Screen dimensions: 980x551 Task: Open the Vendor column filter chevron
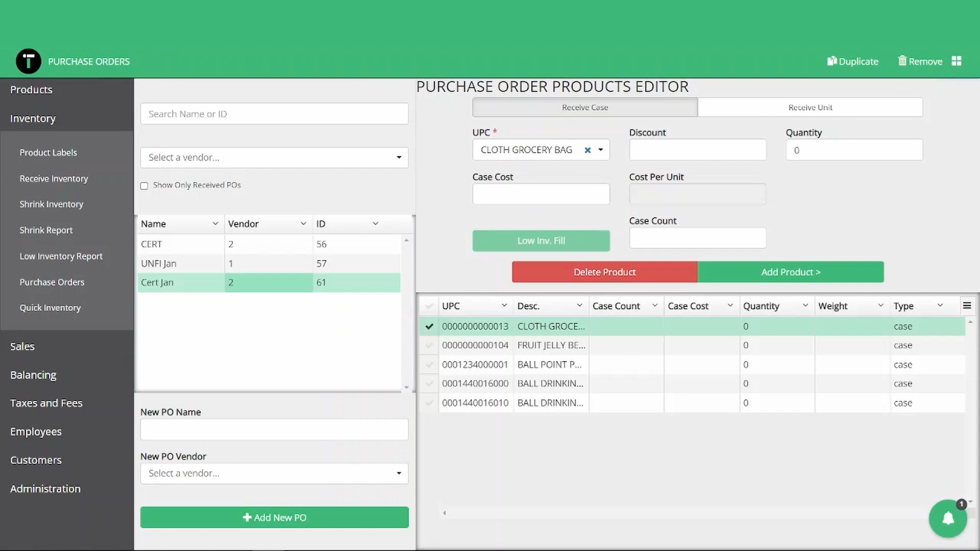click(x=303, y=223)
